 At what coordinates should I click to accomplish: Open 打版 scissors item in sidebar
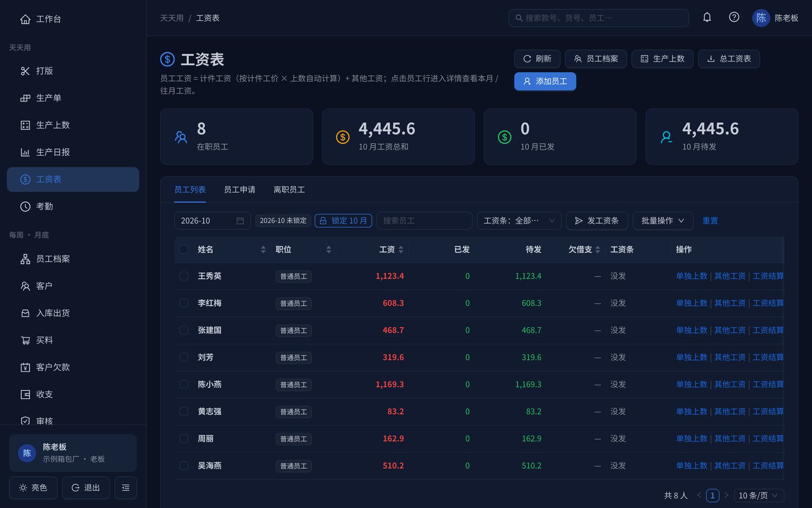pos(73,71)
